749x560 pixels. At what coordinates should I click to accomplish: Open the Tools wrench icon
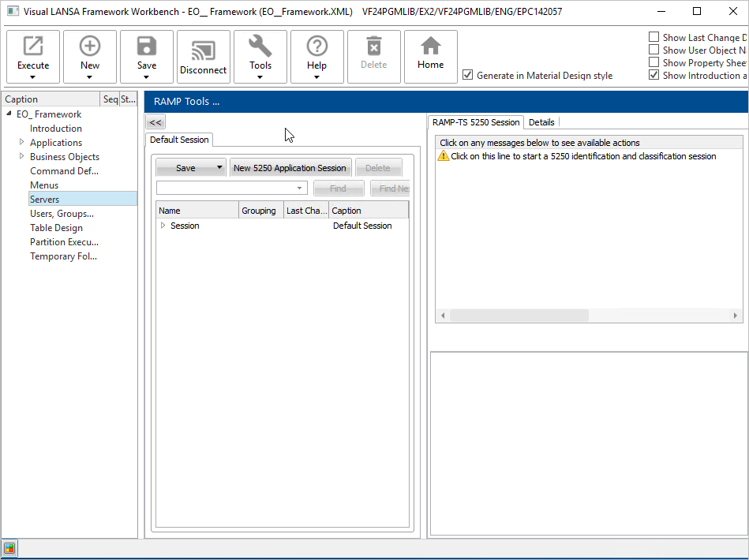pyautogui.click(x=260, y=47)
